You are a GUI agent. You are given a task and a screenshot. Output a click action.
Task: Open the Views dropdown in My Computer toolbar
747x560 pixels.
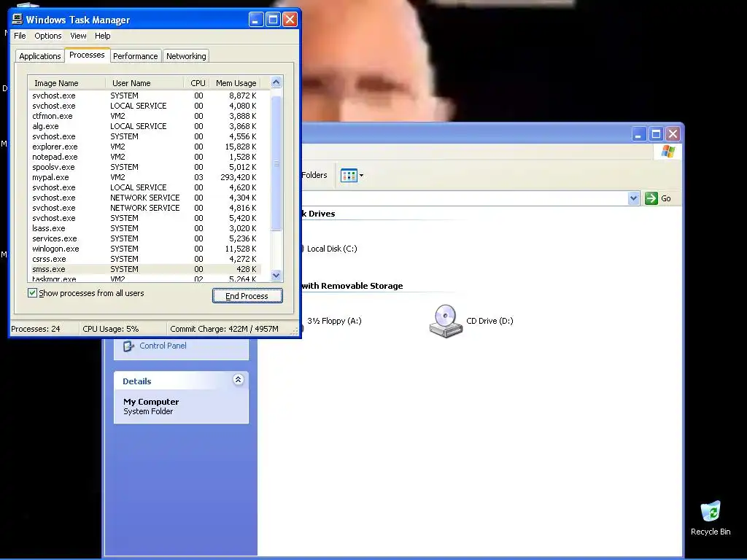352,175
